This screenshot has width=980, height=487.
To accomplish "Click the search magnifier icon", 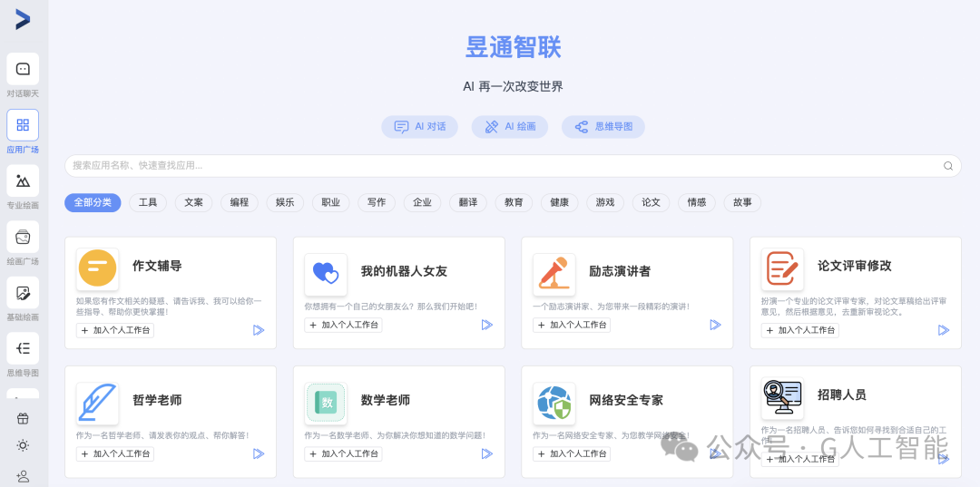I will (948, 166).
